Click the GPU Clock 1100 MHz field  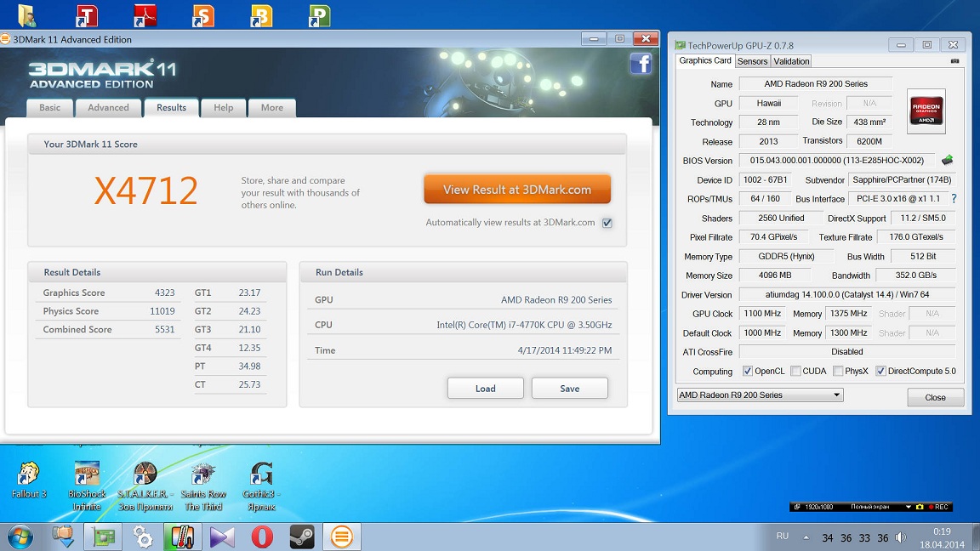click(762, 314)
